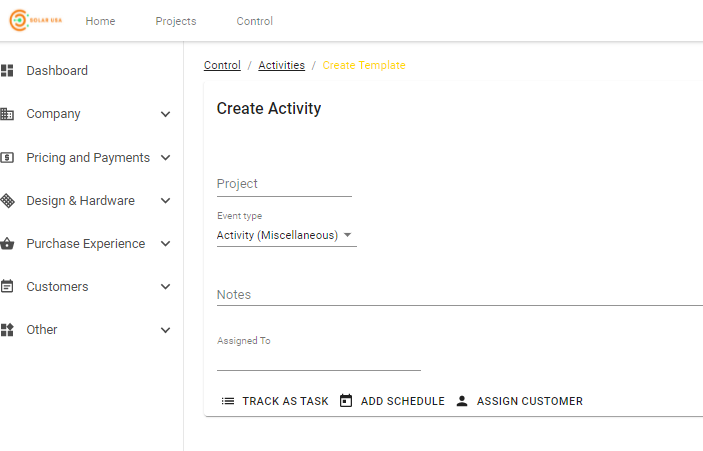Click the Create Template breadcrumb
Viewport: 703px width, 451px height.
pyautogui.click(x=364, y=65)
